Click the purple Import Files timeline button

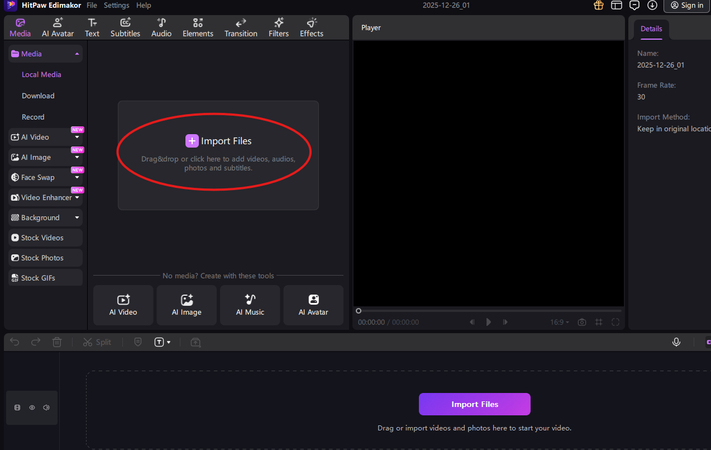(474, 404)
